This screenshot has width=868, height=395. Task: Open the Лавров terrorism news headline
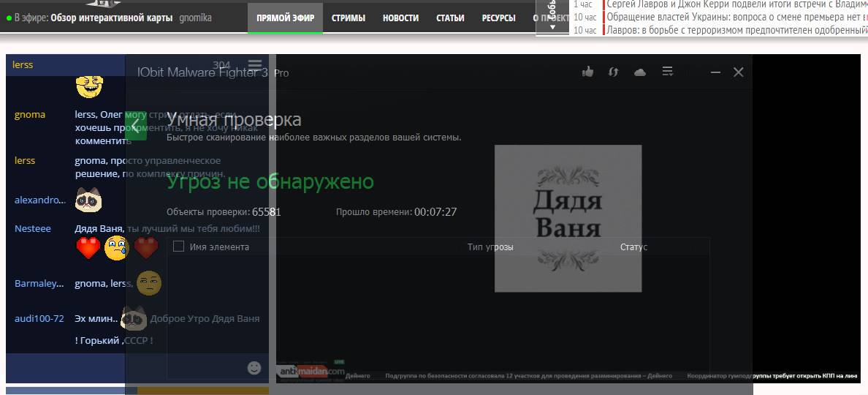coord(736,30)
